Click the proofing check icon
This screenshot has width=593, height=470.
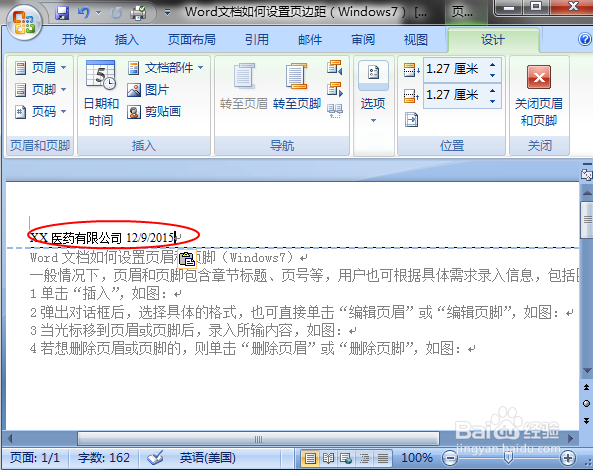point(155,458)
